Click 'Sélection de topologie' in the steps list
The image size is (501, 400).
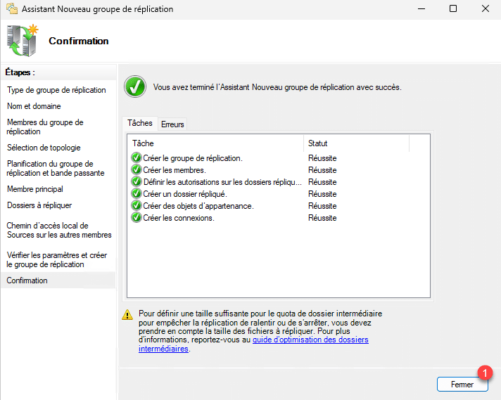[x=44, y=148]
